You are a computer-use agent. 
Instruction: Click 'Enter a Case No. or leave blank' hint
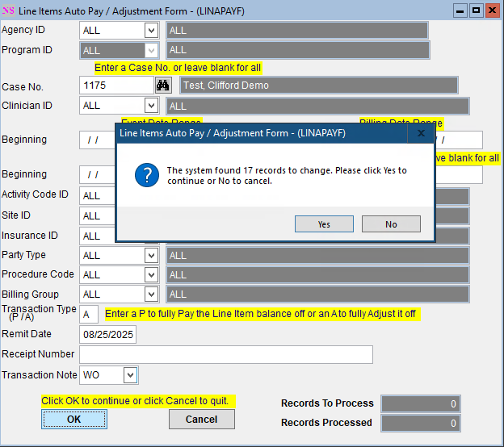(178, 68)
